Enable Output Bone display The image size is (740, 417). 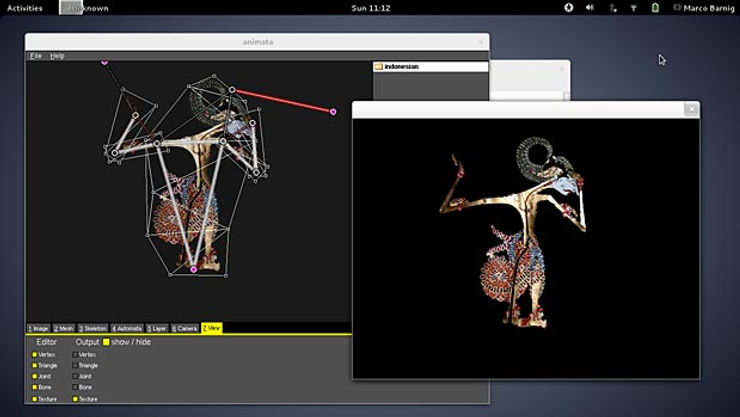pos(75,387)
